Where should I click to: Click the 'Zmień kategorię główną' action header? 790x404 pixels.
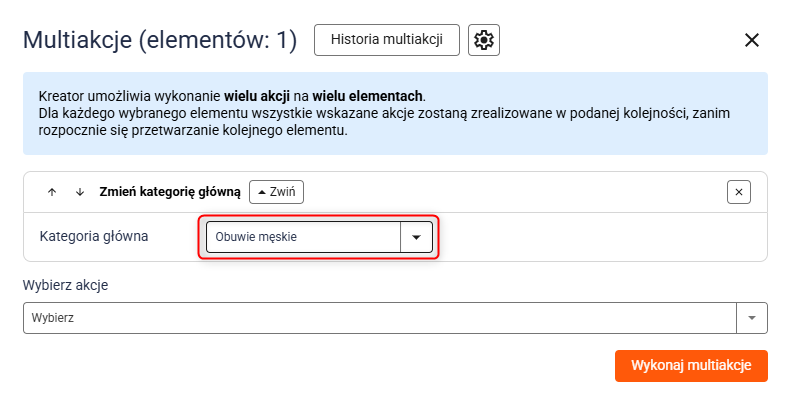click(170, 192)
